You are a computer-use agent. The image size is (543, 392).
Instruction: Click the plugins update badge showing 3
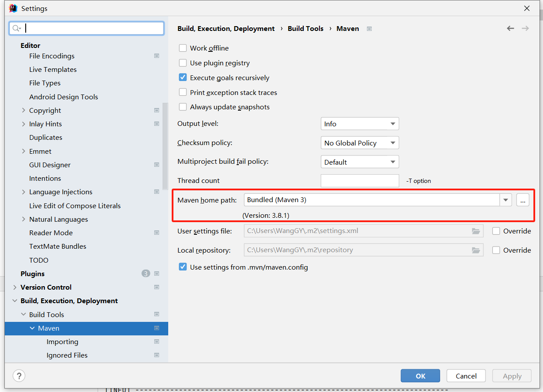146,274
